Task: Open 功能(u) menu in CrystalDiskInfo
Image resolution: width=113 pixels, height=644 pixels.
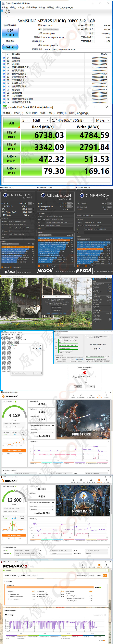Action: click(21, 7)
